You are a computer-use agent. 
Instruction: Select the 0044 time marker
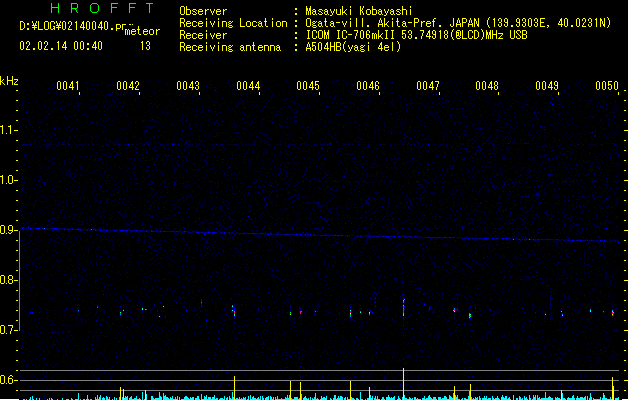(248, 86)
